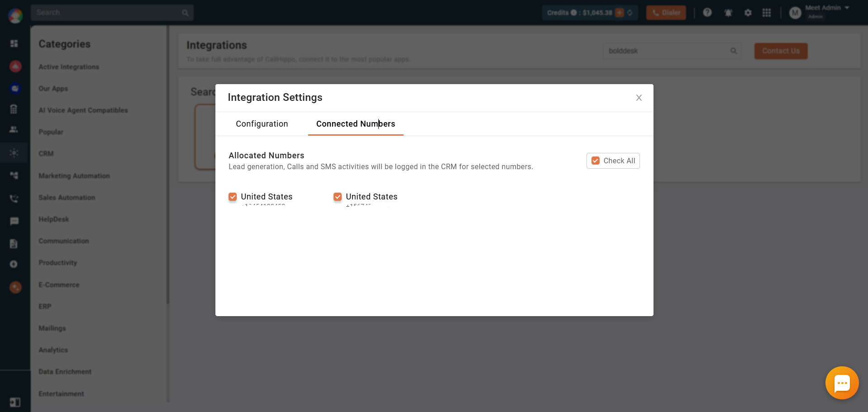Select the Connected Numbers tab
The width and height of the screenshot is (868, 412).
pos(356,124)
